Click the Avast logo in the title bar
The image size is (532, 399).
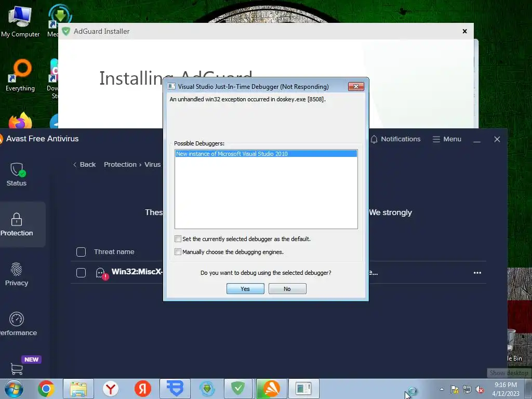2,139
